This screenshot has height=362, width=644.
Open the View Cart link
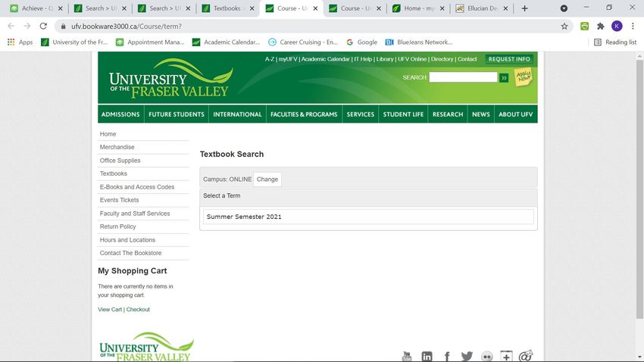click(110, 310)
